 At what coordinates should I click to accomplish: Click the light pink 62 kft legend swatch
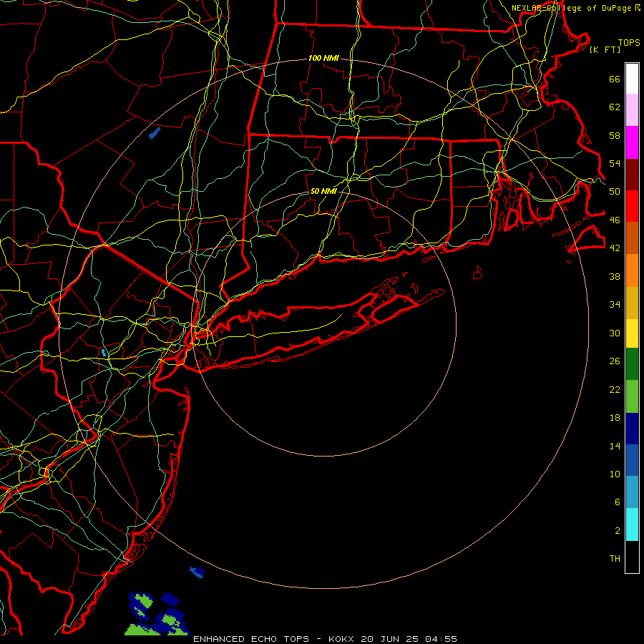[632, 110]
